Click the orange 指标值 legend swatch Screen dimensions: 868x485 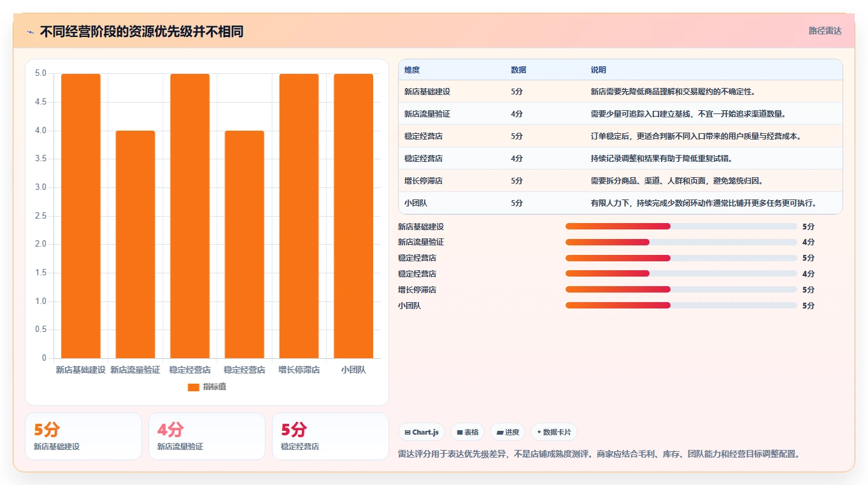194,387
